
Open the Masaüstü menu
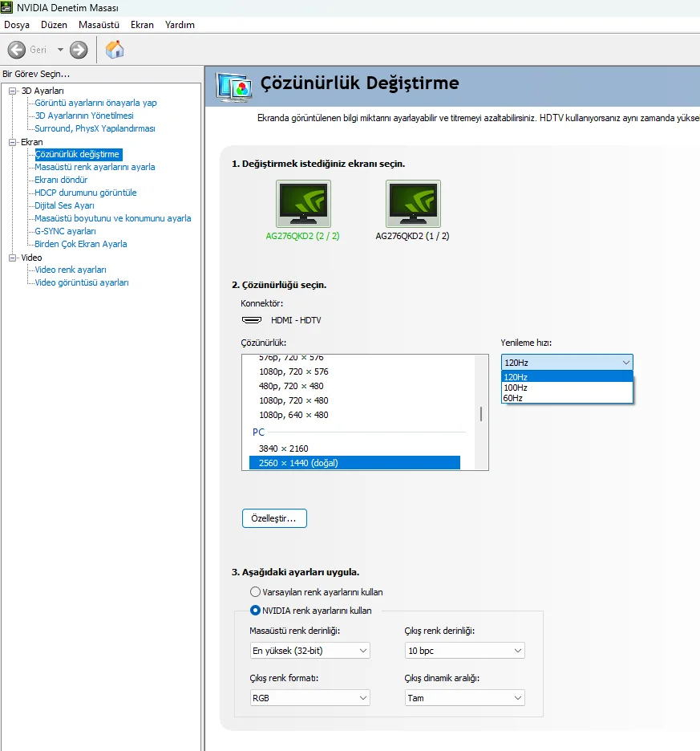pos(99,25)
